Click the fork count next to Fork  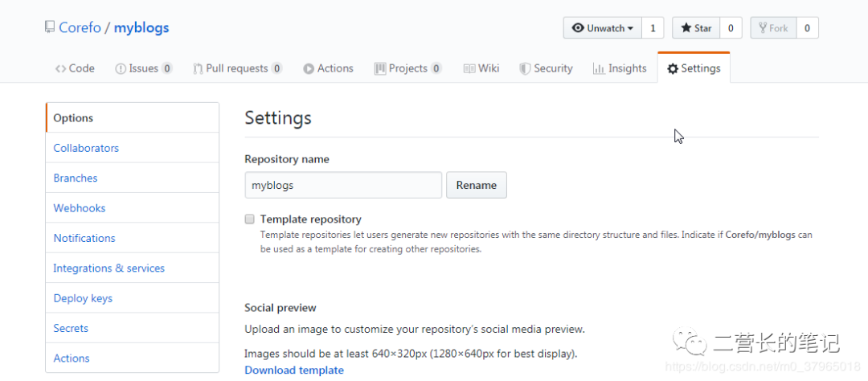point(807,27)
